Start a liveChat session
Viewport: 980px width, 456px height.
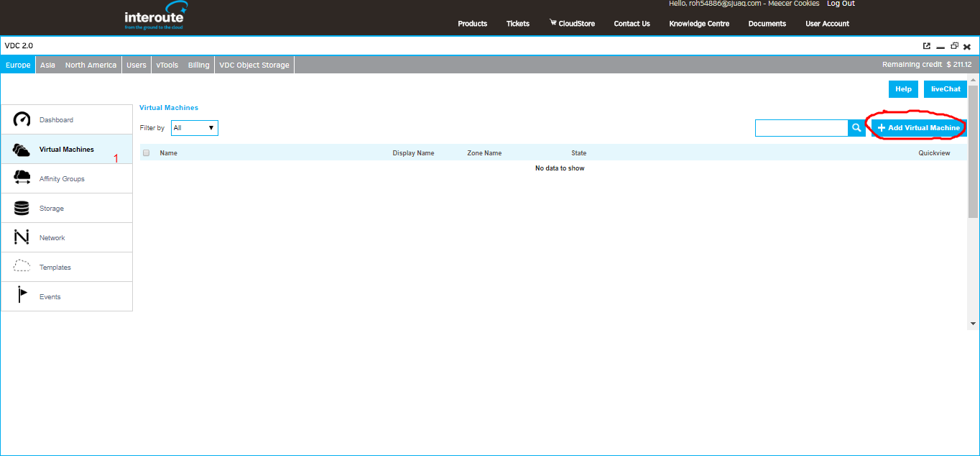946,89
